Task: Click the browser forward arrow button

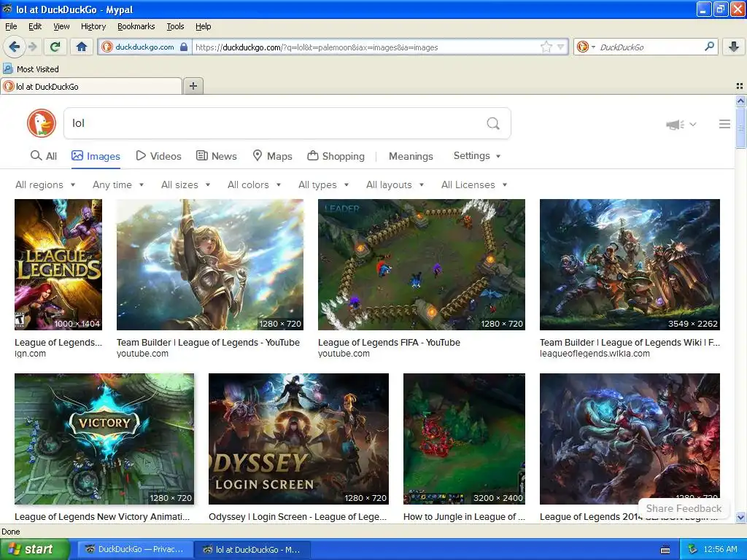Action: click(x=32, y=47)
